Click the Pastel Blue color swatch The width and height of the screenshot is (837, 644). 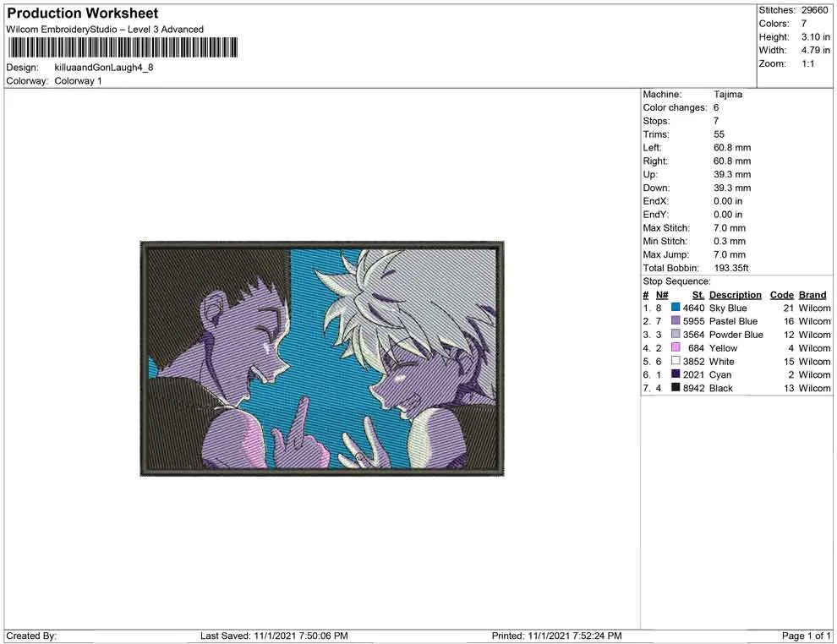click(676, 320)
